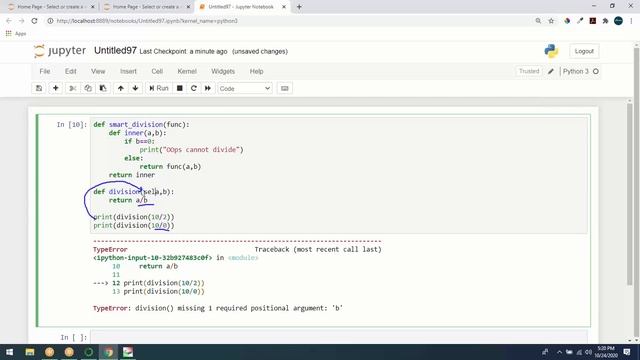Screen dimensions: 640x360
Task: Open the Apps bookmarks shortcut
Action: pyautogui.click(x=16, y=33)
